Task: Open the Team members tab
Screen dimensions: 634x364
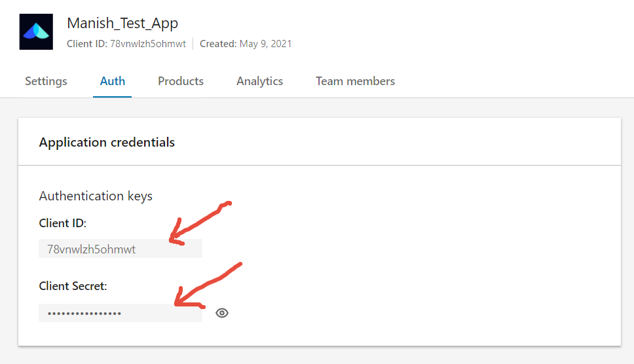Action: tap(356, 81)
